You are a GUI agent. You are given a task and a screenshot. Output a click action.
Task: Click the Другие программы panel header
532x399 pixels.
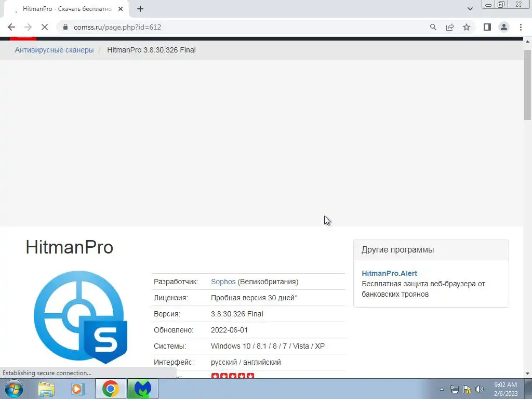[431, 250]
